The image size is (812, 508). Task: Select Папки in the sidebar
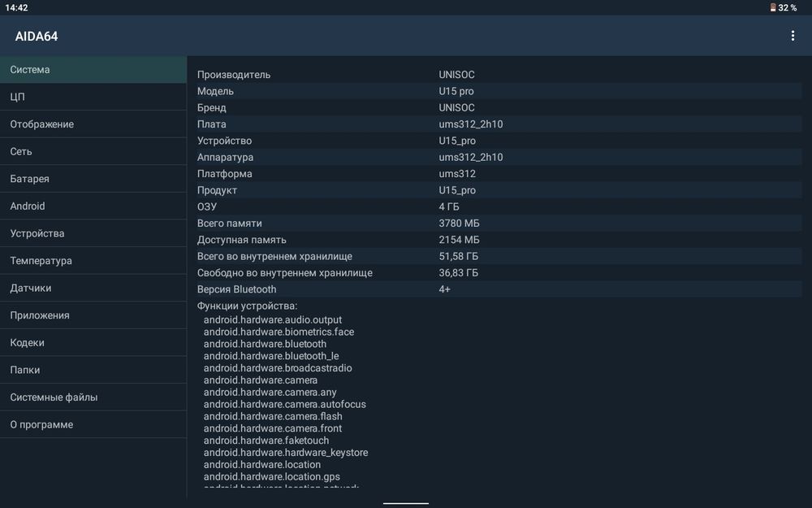(x=93, y=370)
